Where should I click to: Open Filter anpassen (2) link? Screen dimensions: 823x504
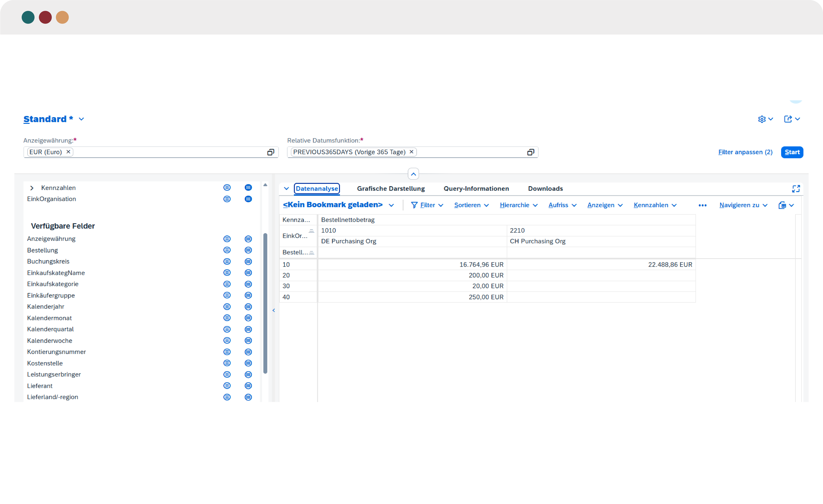point(745,152)
